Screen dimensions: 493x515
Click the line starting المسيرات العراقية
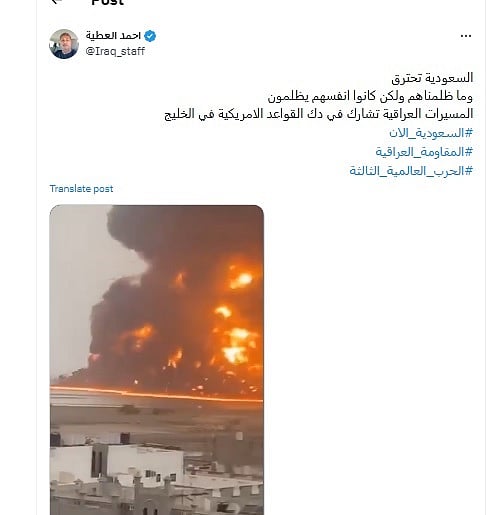[x=318, y=114]
